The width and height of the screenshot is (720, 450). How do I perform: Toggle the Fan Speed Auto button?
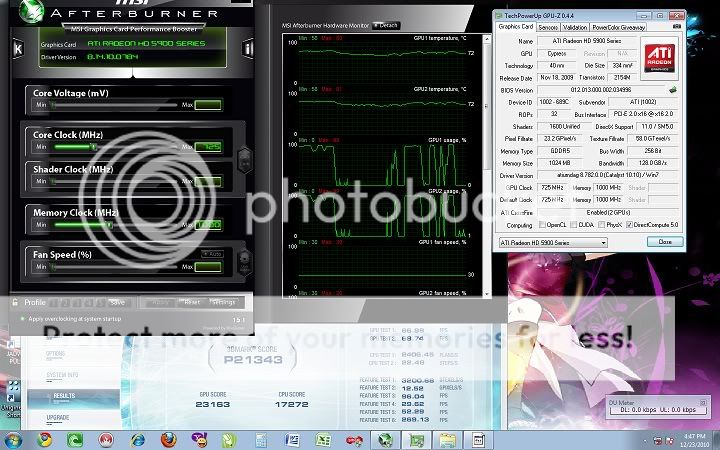point(212,253)
